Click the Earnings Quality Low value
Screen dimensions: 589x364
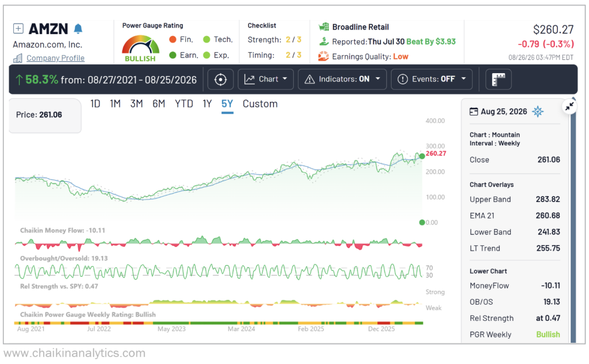[x=400, y=57]
